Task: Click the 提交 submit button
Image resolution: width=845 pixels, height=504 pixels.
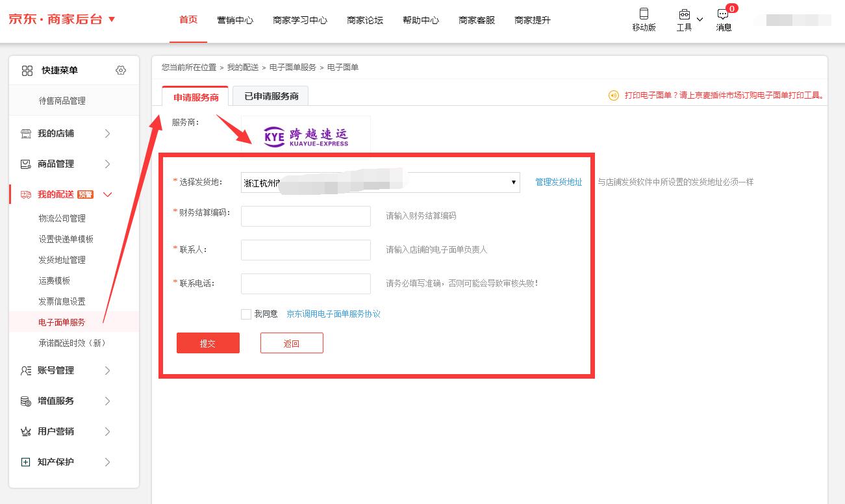Action: click(208, 343)
